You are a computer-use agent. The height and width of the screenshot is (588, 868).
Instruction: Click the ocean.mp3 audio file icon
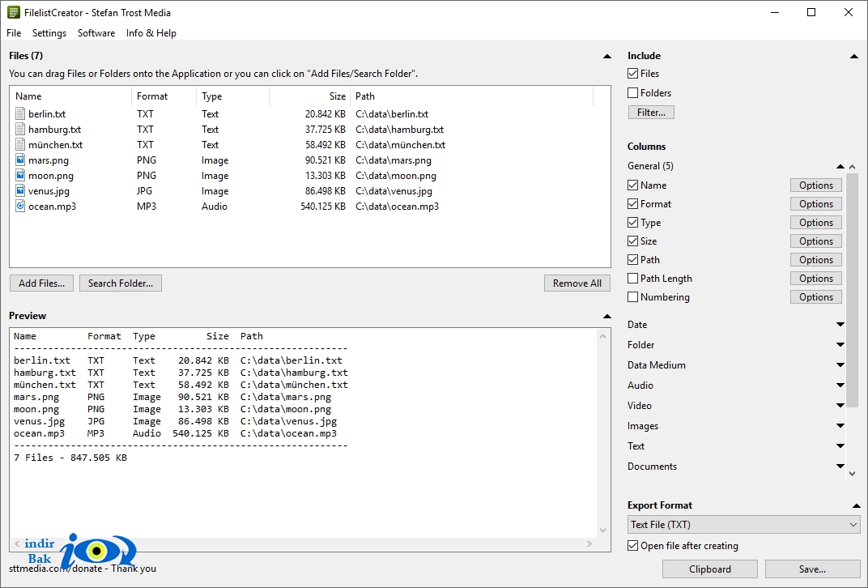20,206
